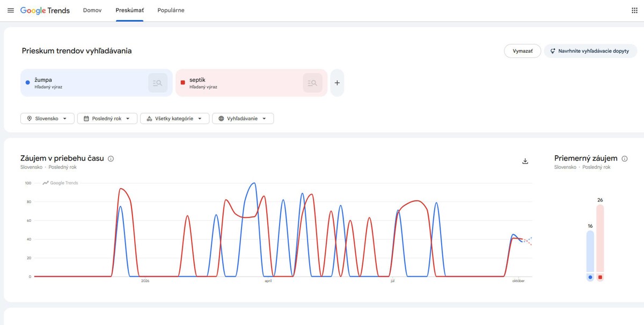Edit the septik search term field
The width and height of the screenshot is (644, 325).
click(x=251, y=83)
